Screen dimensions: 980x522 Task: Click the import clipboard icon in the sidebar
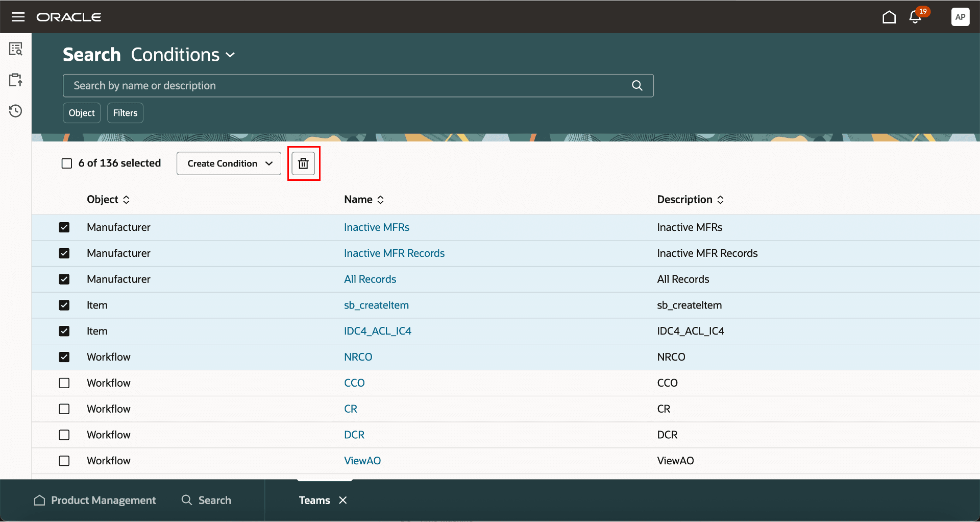click(x=16, y=80)
